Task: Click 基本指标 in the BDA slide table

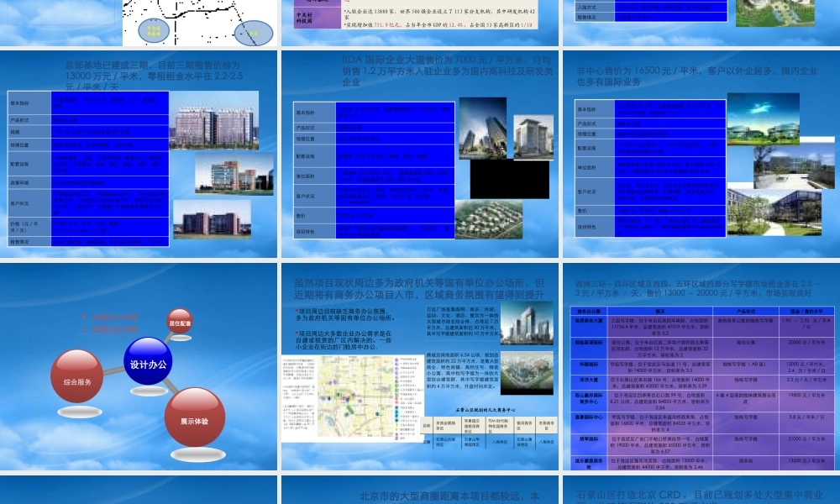Action: click(315, 113)
